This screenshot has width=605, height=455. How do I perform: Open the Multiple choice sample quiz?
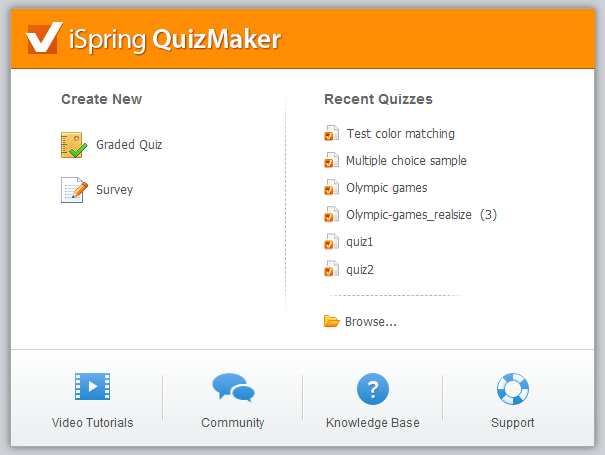406,161
